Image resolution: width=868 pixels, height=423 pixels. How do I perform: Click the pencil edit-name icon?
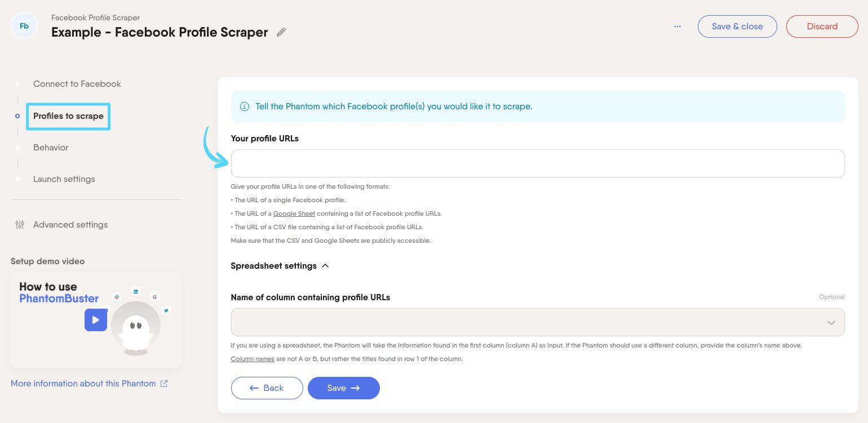point(281,32)
